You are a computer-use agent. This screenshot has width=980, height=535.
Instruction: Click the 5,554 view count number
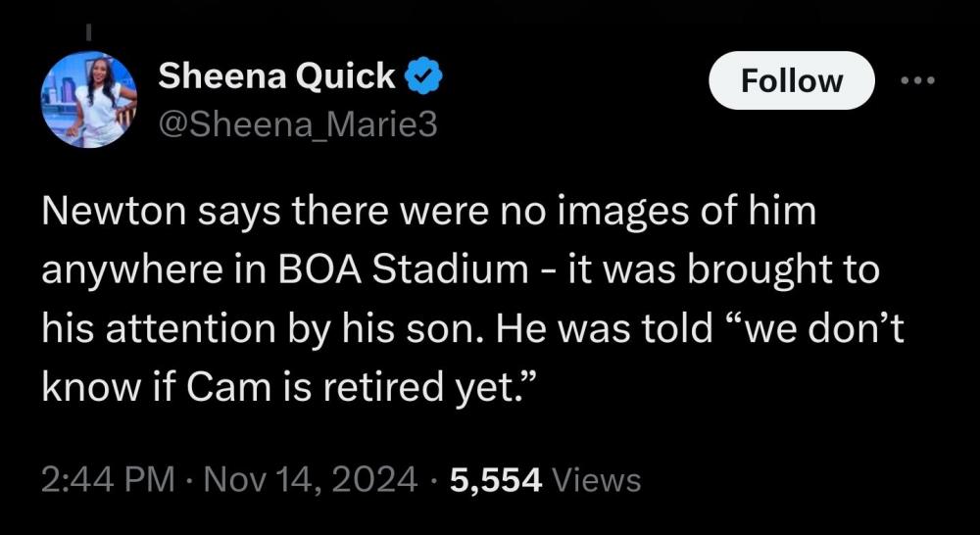pos(497,480)
